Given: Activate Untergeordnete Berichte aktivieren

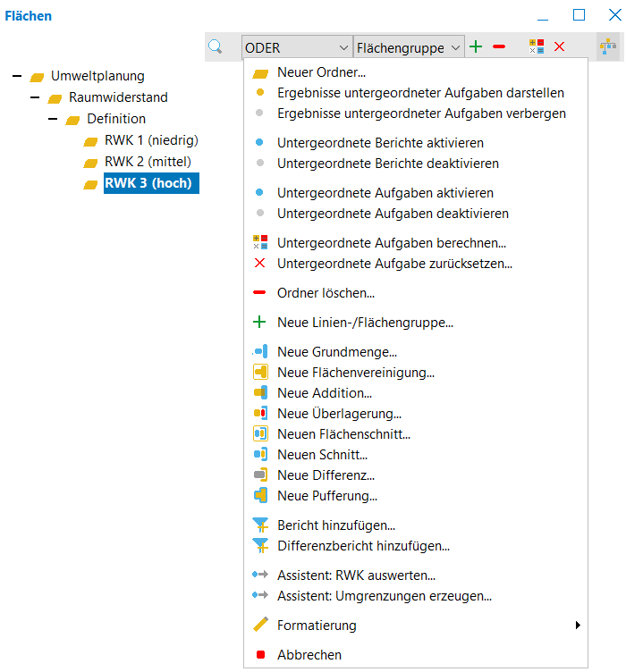Looking at the screenshot, I should tap(380, 143).
